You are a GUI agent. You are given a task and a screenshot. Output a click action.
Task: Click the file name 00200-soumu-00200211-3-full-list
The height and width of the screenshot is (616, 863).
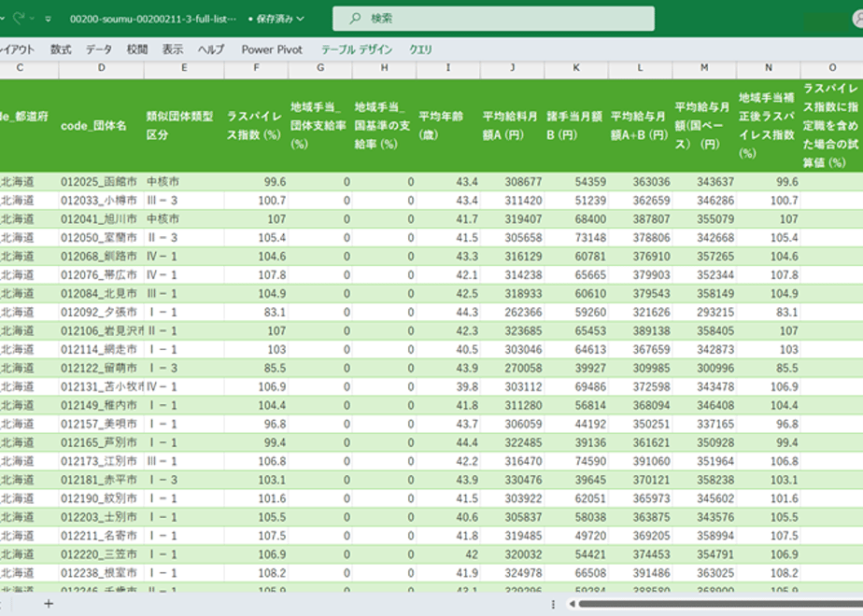pyautogui.click(x=153, y=19)
